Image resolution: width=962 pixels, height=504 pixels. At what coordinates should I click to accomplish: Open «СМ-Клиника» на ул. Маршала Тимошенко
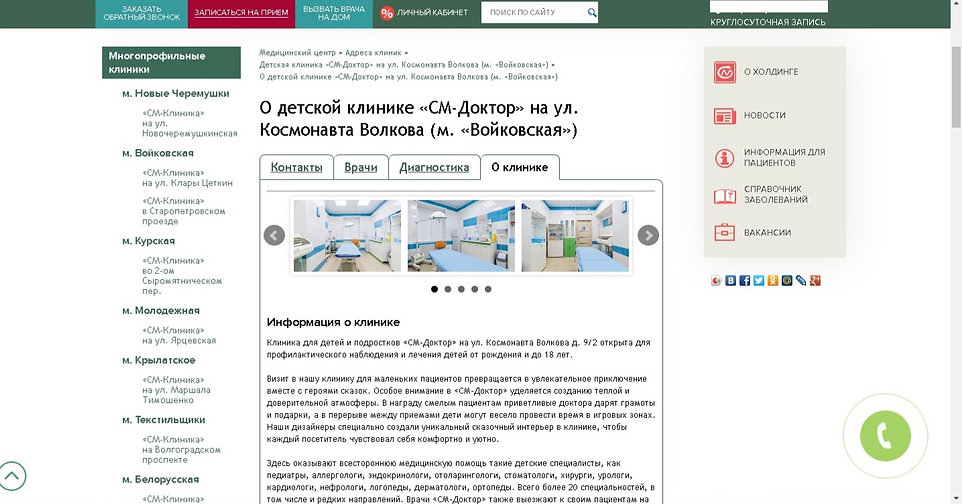(176, 390)
